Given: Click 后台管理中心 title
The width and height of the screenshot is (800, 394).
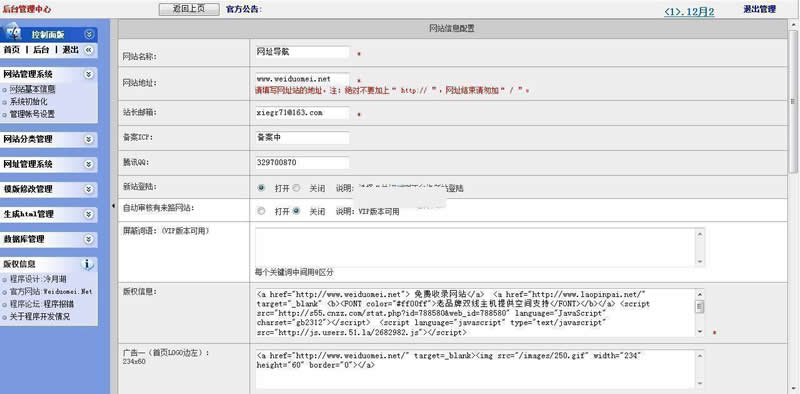Looking at the screenshot, I should [x=27, y=10].
